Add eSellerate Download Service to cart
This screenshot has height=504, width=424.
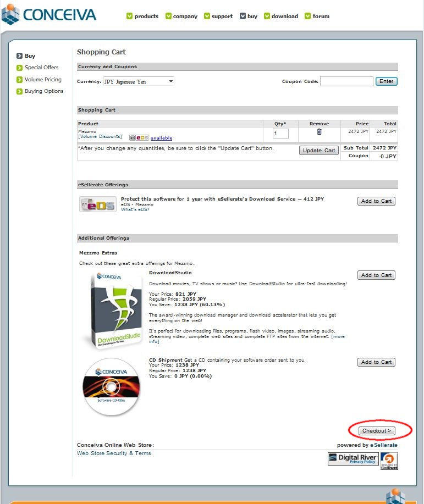pyautogui.click(x=376, y=201)
